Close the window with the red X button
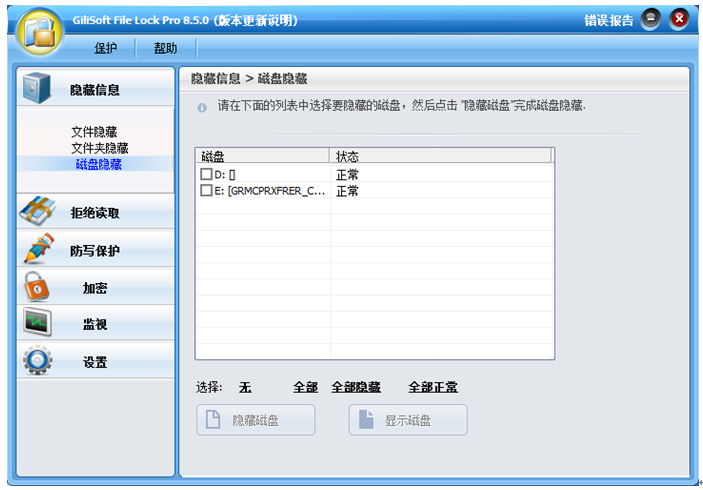The image size is (703, 490). pos(679,19)
